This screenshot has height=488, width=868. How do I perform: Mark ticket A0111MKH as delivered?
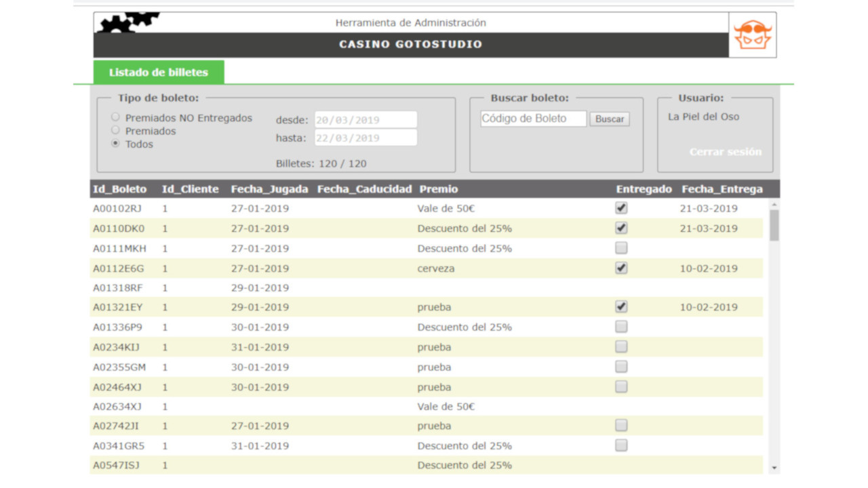pyautogui.click(x=621, y=248)
